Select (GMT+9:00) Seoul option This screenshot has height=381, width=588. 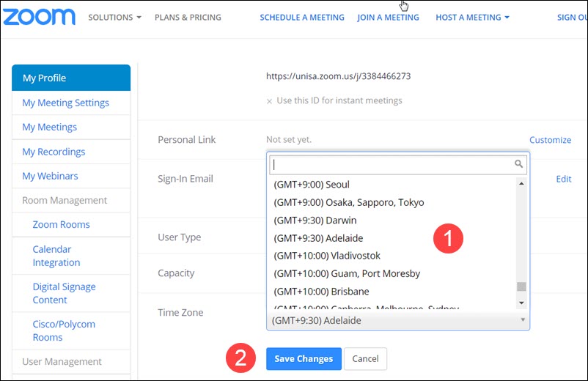pyautogui.click(x=392, y=185)
